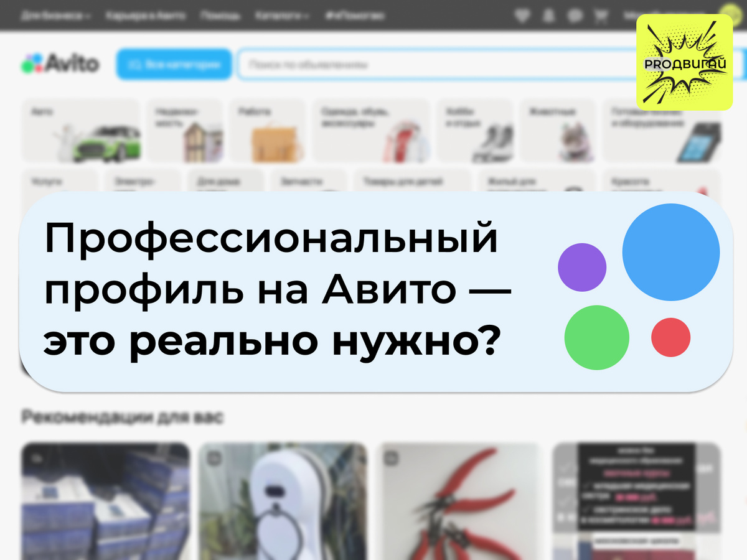The image size is (747, 560).
Task: Open recommended listing with stacked blue boxes
Action: click(x=105, y=501)
